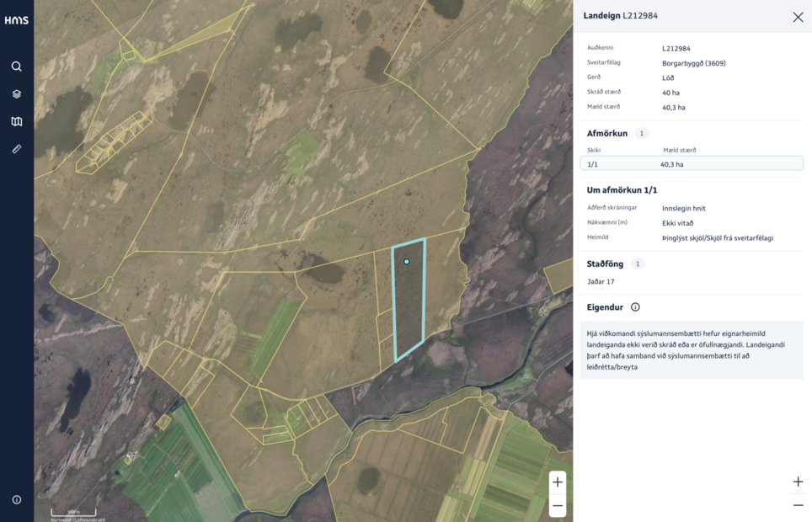
Task: Click the minus button at panel bottom-right
Action: pyautogui.click(x=798, y=505)
